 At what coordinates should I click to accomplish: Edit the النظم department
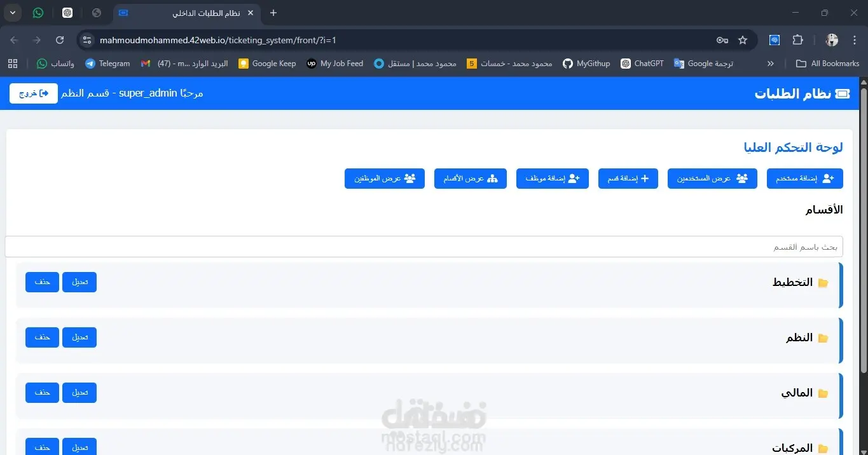pyautogui.click(x=79, y=337)
